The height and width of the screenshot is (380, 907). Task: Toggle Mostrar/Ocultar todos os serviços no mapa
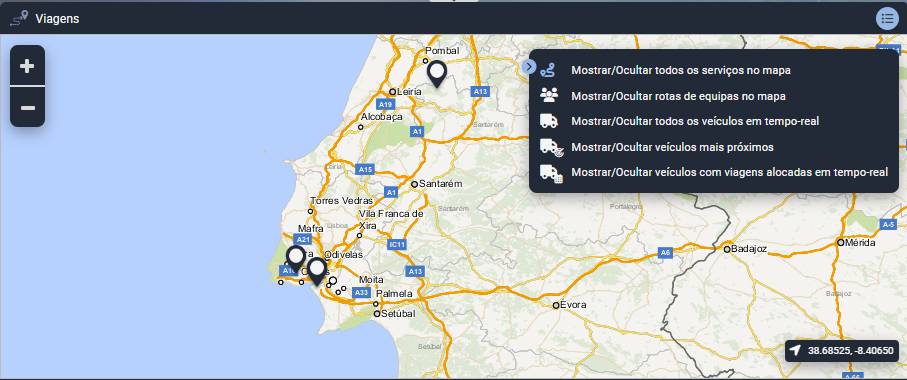pos(681,70)
